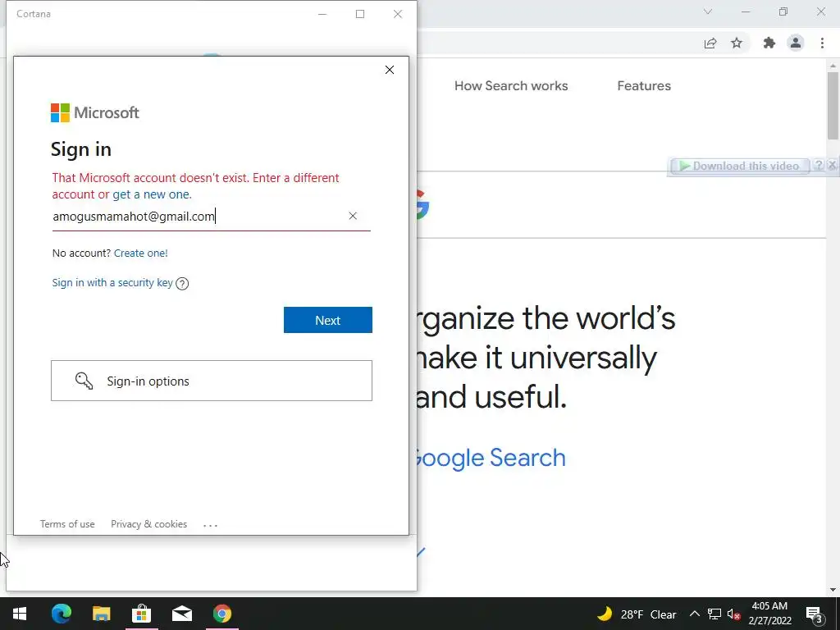Click the network status tray icon
840x630 pixels.
714,614
